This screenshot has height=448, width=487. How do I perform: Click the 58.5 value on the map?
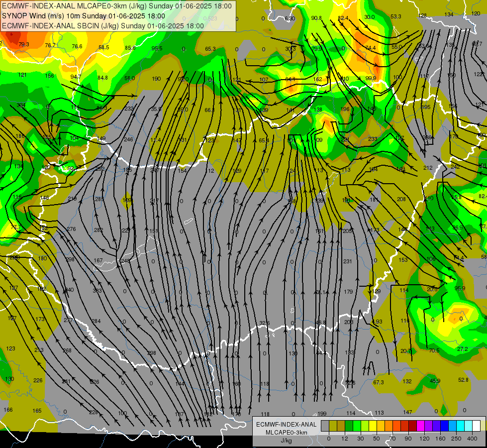point(104,47)
